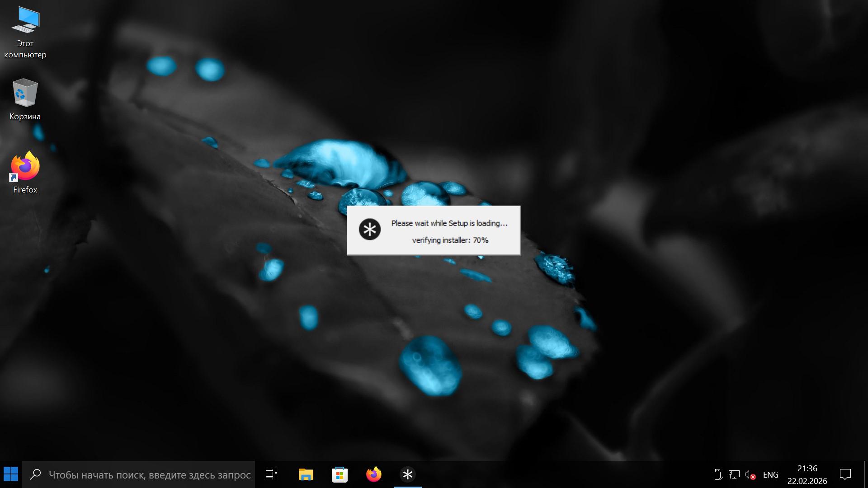Click the taskbar search input field
This screenshot has height=488, width=868.
point(149,474)
